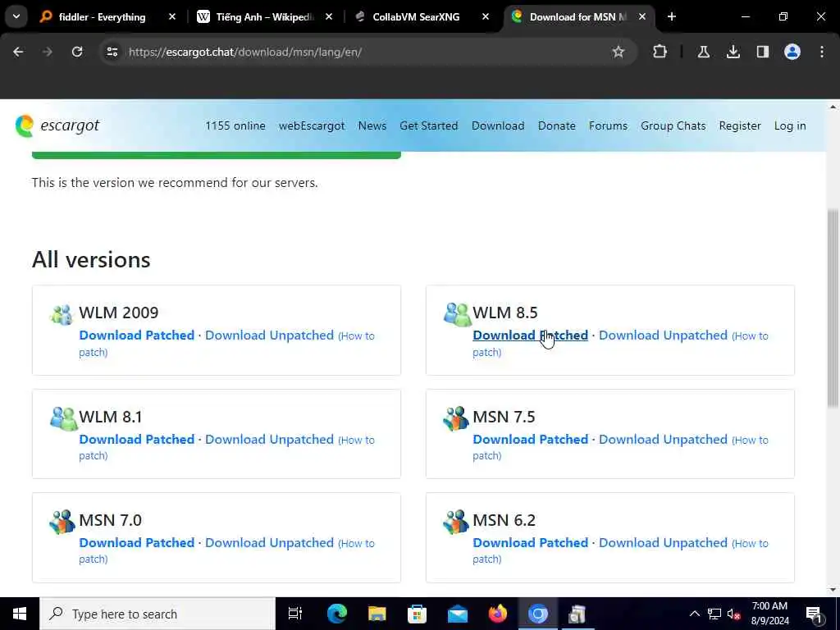Bookmark this page with the star icon
Screen dimensions: 840x630
pos(619,52)
